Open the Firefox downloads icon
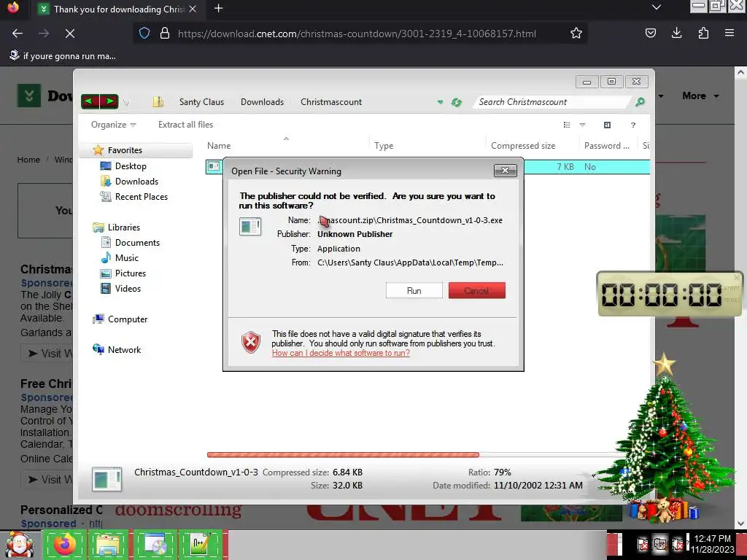This screenshot has width=747, height=560. [x=676, y=34]
